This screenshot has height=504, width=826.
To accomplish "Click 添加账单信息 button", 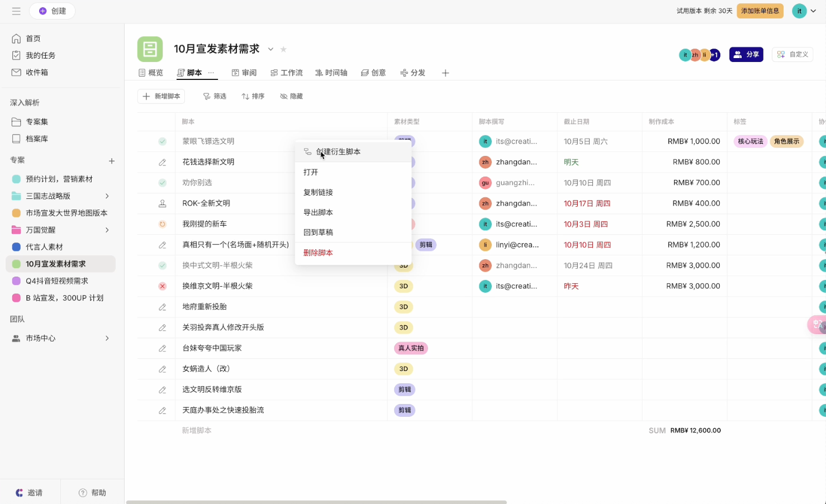I will click(x=759, y=11).
